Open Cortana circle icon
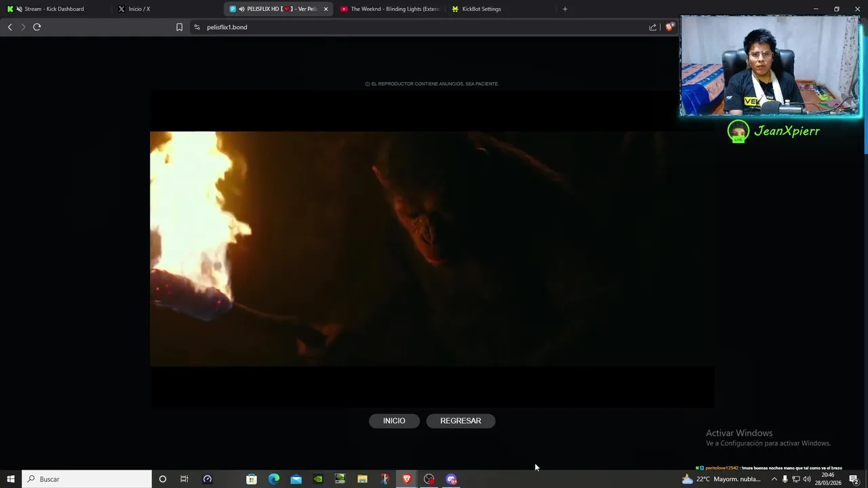This screenshot has height=488, width=868. (162, 479)
